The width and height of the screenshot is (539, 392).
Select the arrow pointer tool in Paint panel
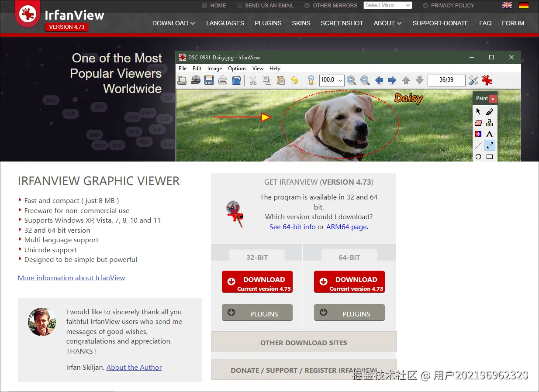(478, 111)
